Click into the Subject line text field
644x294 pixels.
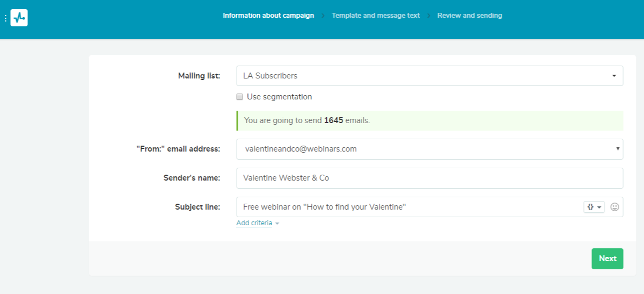pos(408,207)
